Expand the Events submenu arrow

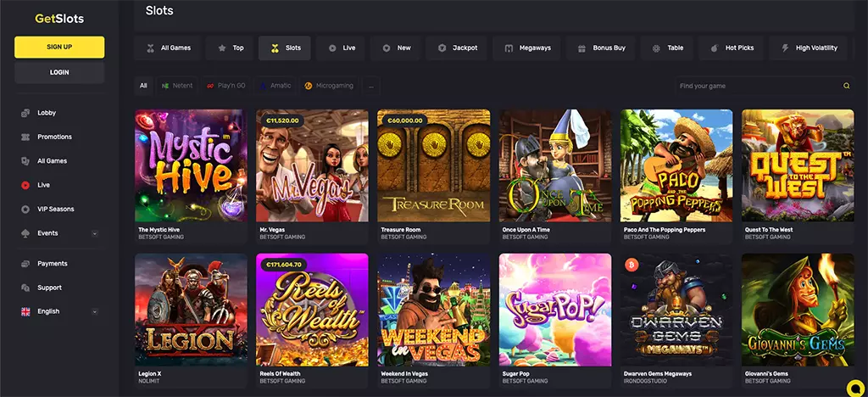95,233
